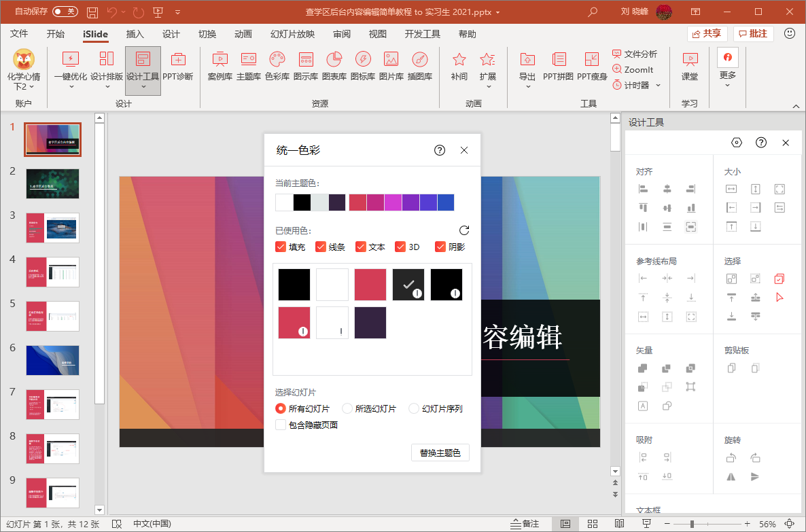Open help in 统一色彩 dialog
Screen dimensions: 806x532
[x=440, y=150]
